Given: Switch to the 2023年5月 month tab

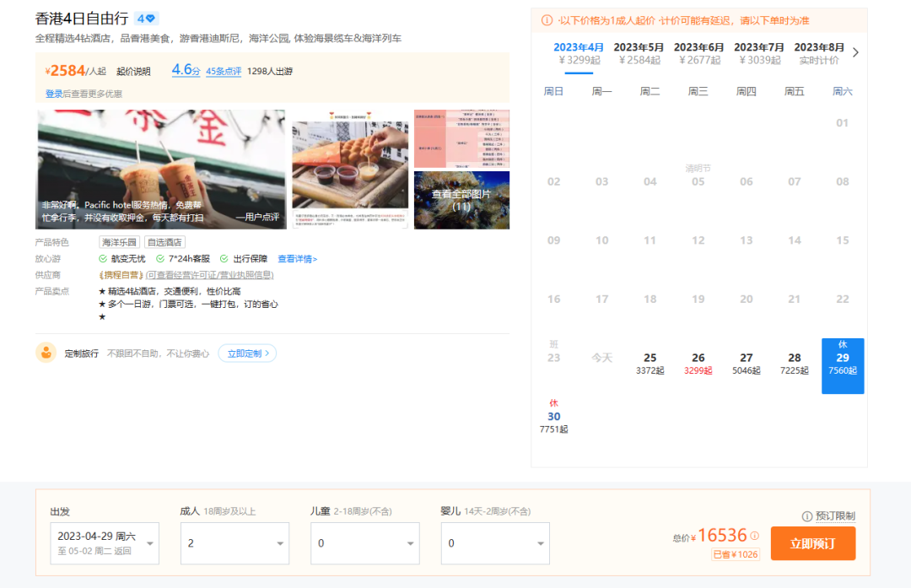Looking at the screenshot, I should click(x=639, y=53).
